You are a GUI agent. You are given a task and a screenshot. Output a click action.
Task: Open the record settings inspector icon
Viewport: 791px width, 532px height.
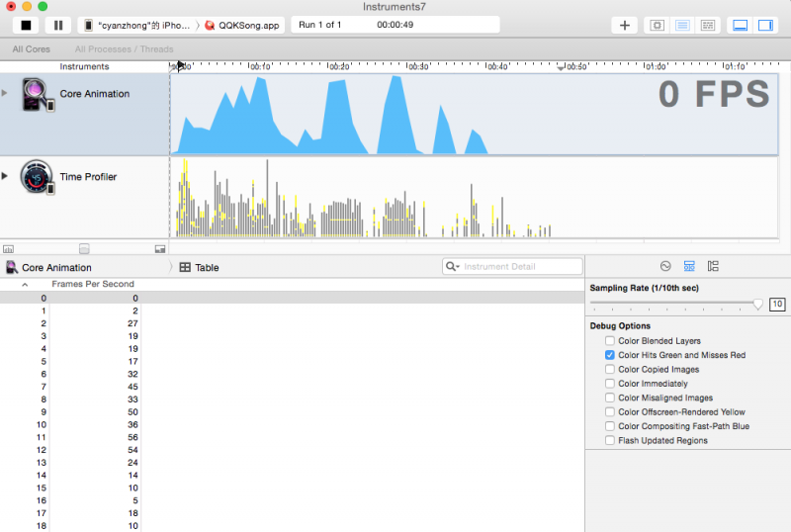[x=665, y=267]
